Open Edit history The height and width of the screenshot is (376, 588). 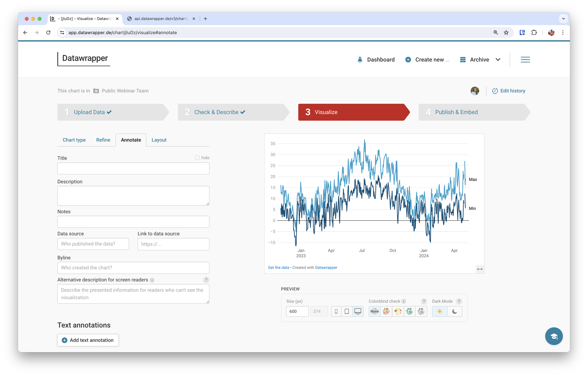tap(509, 91)
